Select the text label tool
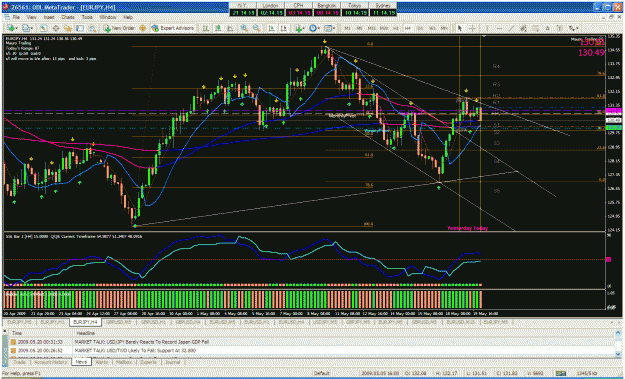Viewport: 625px width, 379px height. [559, 28]
